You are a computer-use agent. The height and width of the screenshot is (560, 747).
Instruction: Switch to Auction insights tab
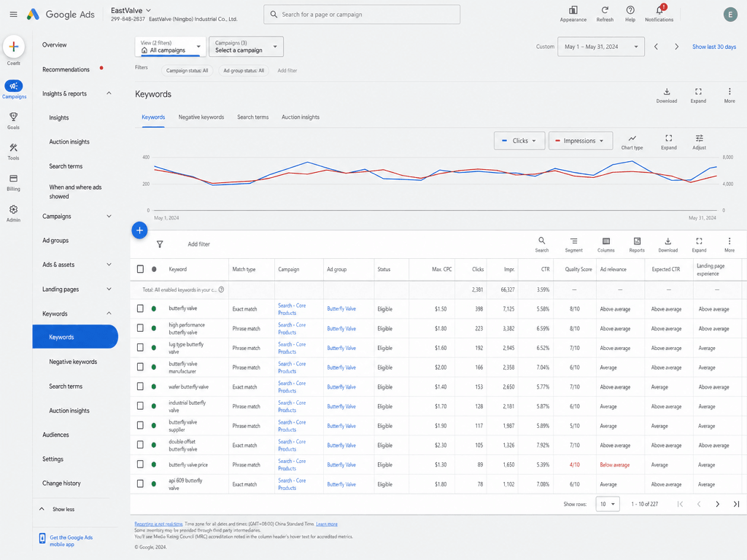click(x=300, y=117)
